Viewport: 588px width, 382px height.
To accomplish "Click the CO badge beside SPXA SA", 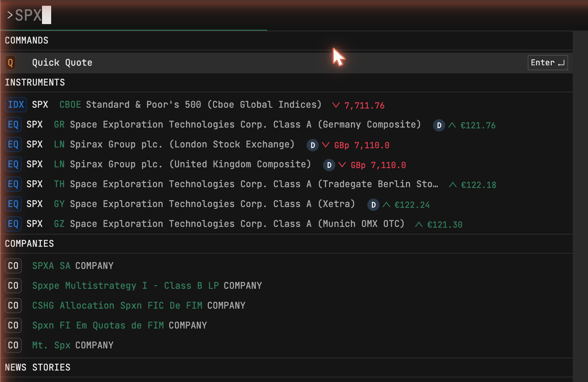I will (x=13, y=266).
